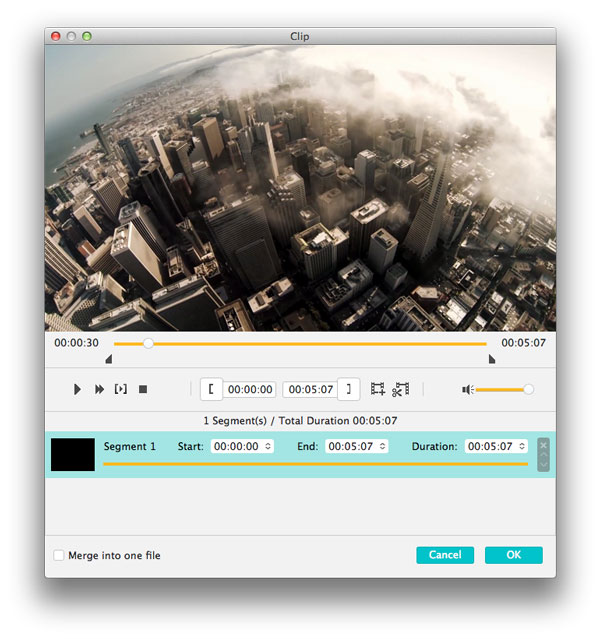
Task: Click the End time stepper arrows
Action: point(382,446)
